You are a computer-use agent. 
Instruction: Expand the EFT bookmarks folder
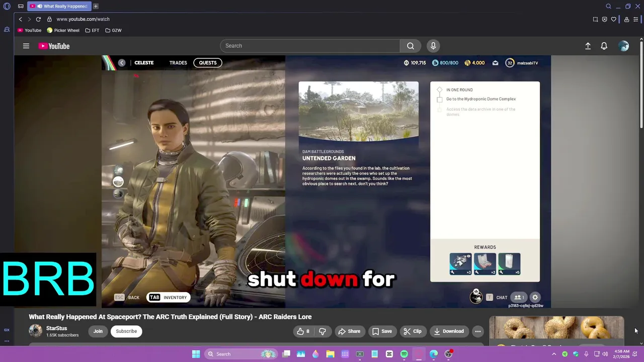92,30
